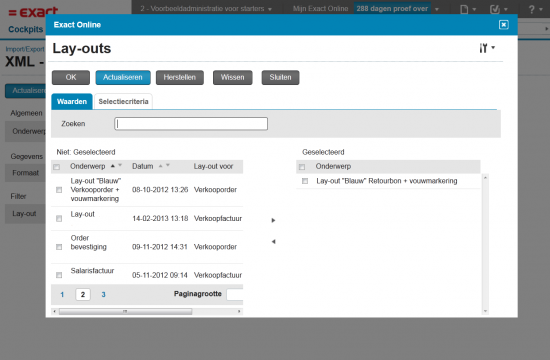This screenshot has width=550, height=360.
Task: Click vertical scrollbar of Geselecteerd list
Action: 485,244
